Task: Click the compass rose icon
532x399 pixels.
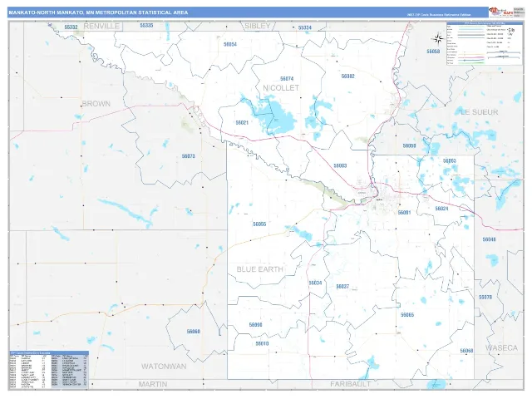Action: point(438,39)
